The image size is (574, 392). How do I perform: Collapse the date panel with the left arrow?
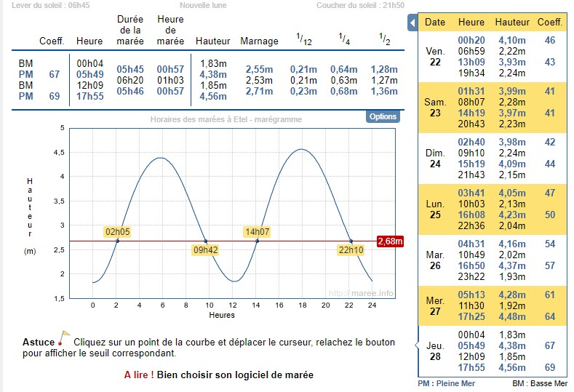[412, 23]
